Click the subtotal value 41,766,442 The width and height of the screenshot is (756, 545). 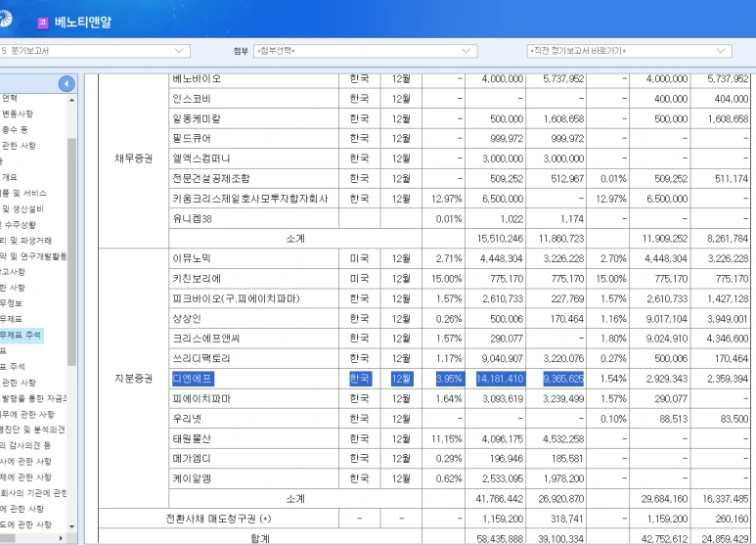pyautogui.click(x=500, y=499)
